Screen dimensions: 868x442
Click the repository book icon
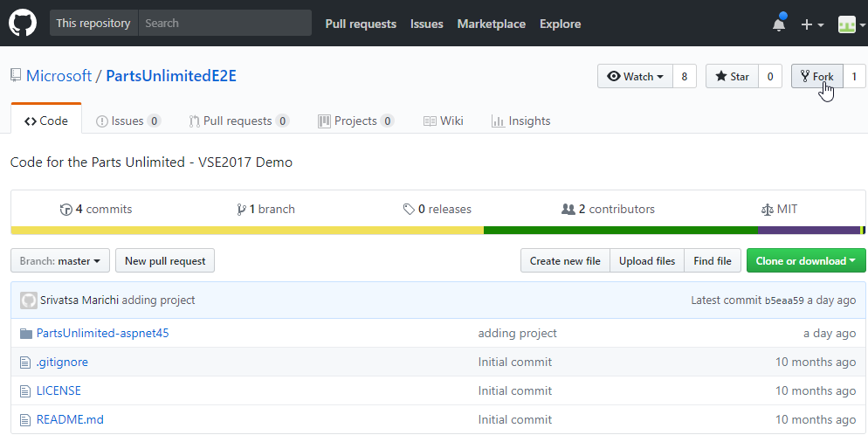(x=16, y=76)
